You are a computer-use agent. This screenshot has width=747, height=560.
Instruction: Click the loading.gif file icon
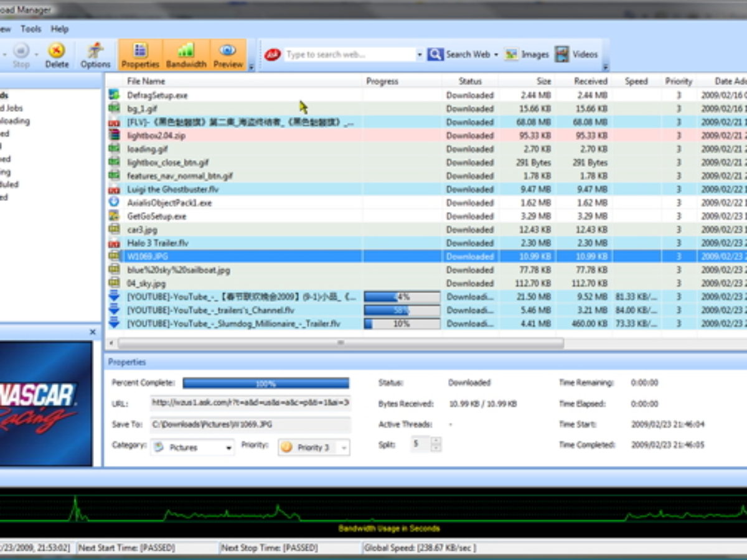[114, 149]
